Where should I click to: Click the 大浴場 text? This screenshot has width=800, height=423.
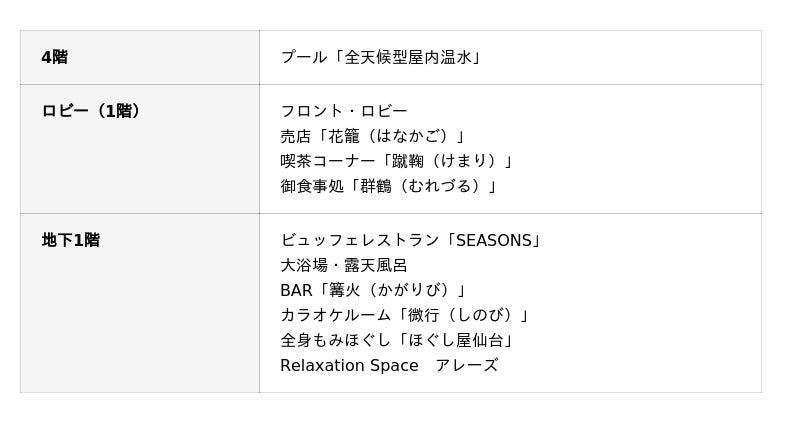pos(304,265)
